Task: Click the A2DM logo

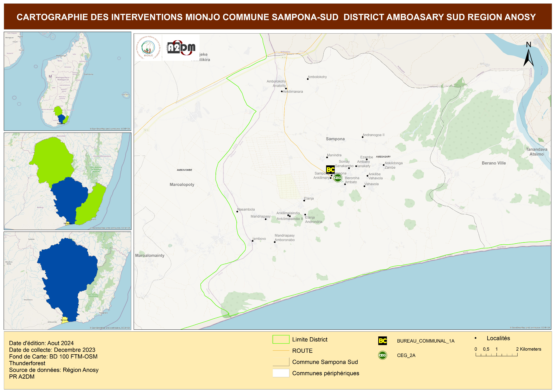Action: (181, 48)
